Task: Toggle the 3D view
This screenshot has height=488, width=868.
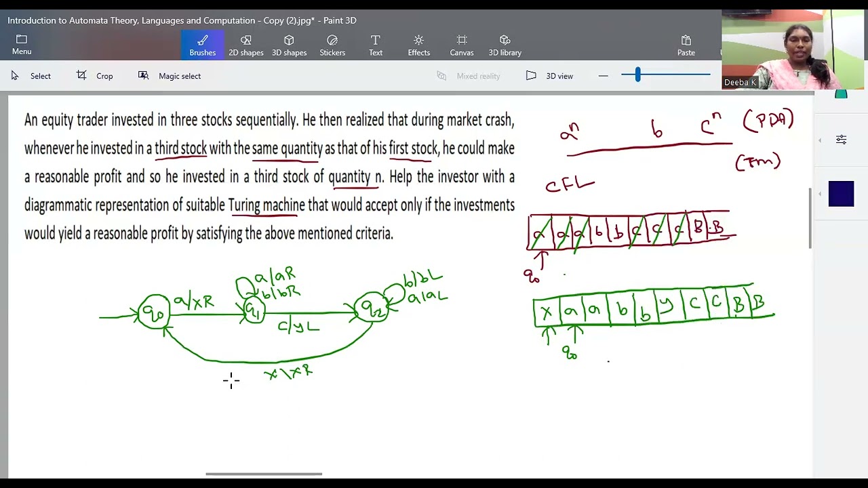Action: [x=550, y=76]
